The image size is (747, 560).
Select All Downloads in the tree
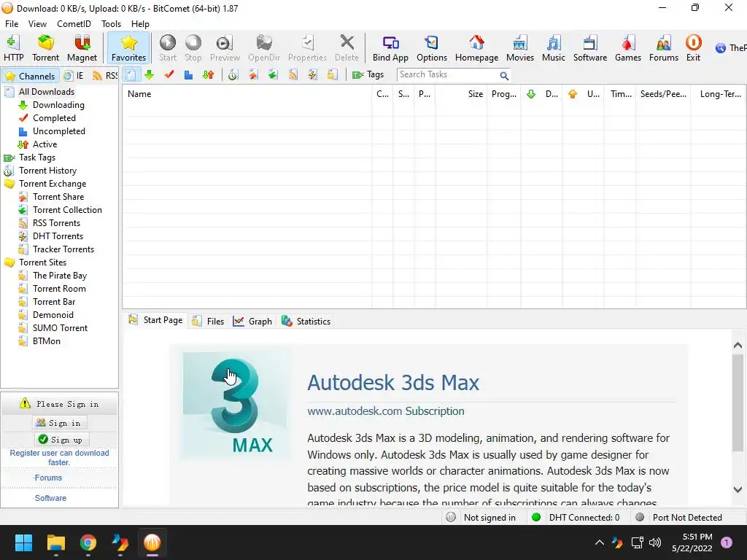47,92
